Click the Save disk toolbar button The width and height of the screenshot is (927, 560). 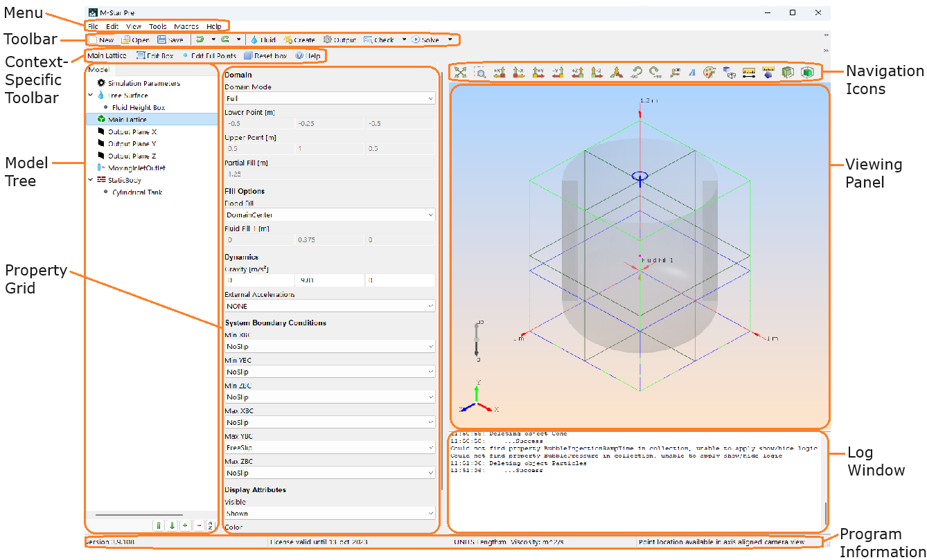tap(170, 40)
